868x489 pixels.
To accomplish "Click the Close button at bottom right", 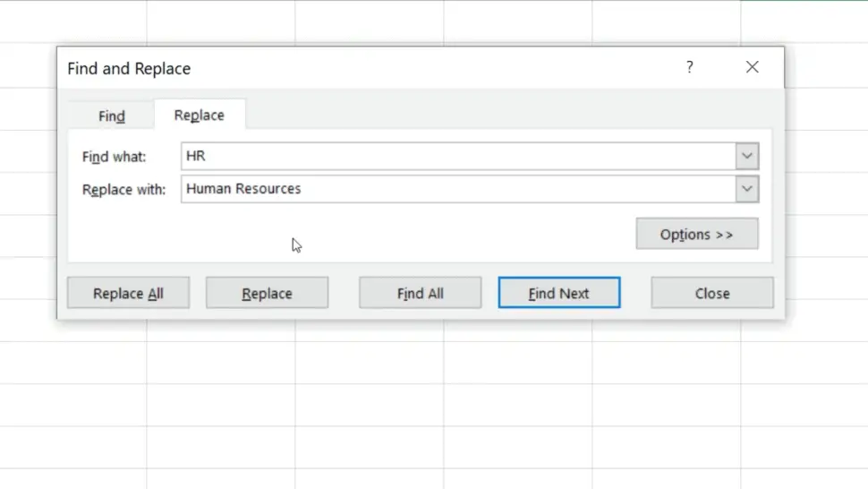I will tap(711, 293).
